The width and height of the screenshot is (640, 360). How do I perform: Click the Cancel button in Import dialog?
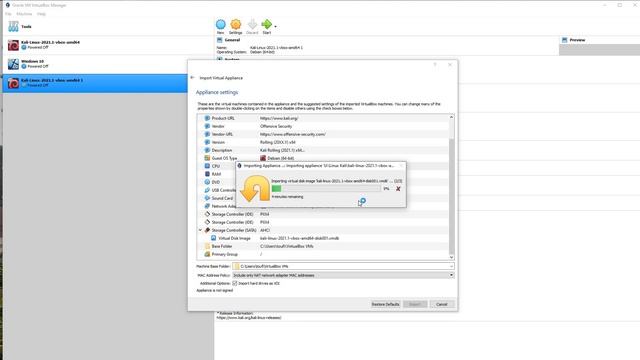coord(442,304)
